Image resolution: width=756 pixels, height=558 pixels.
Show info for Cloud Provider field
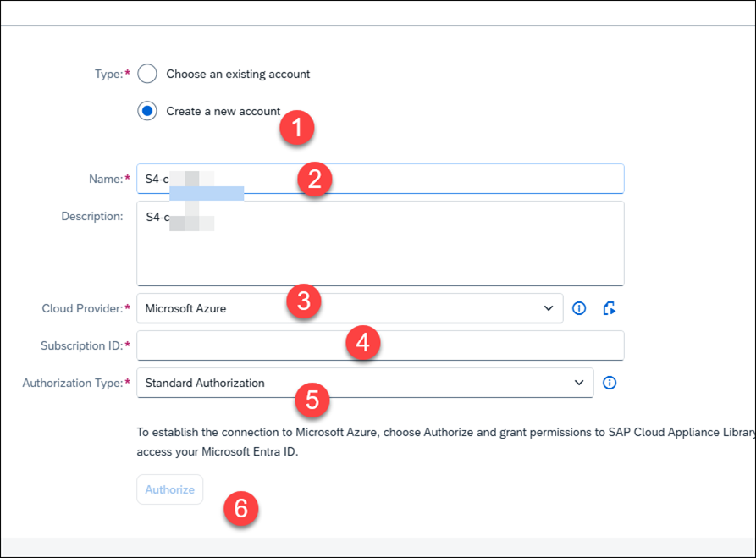(579, 308)
